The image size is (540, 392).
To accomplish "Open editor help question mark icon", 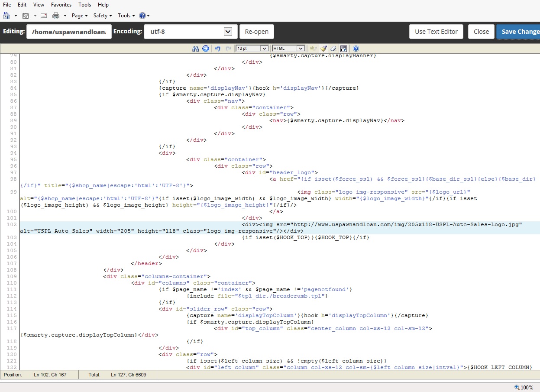I will tap(356, 49).
